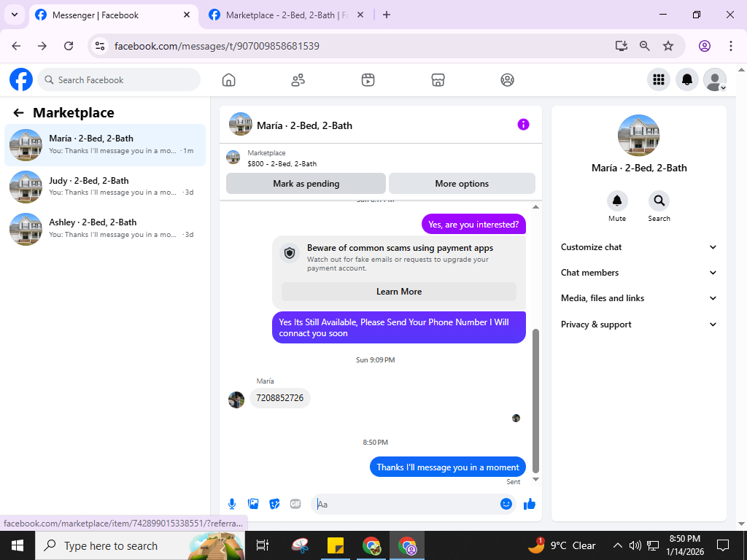
Task: Click the chat scrollbar down arrow
Action: pos(535,480)
